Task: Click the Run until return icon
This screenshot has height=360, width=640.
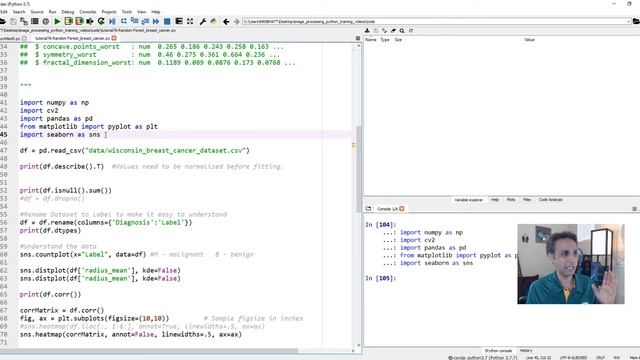Action: 145,21
